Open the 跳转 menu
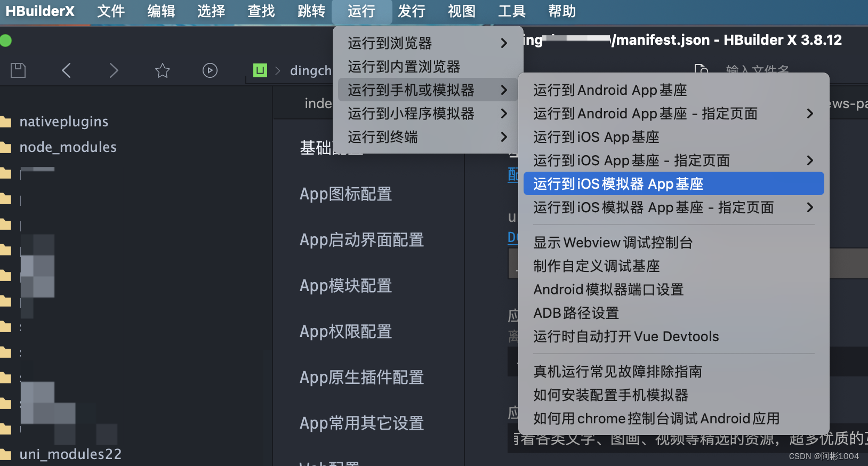Screen dimensions: 868x466 coord(311,11)
